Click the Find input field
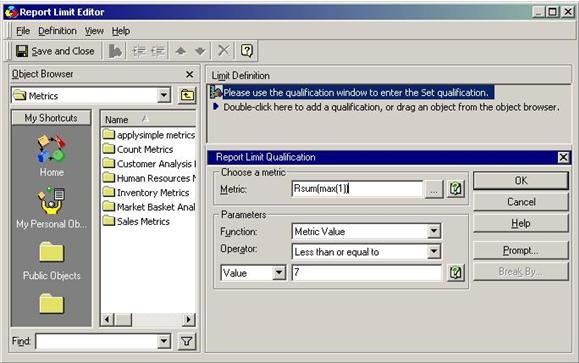The height and width of the screenshot is (363, 579). (96, 341)
